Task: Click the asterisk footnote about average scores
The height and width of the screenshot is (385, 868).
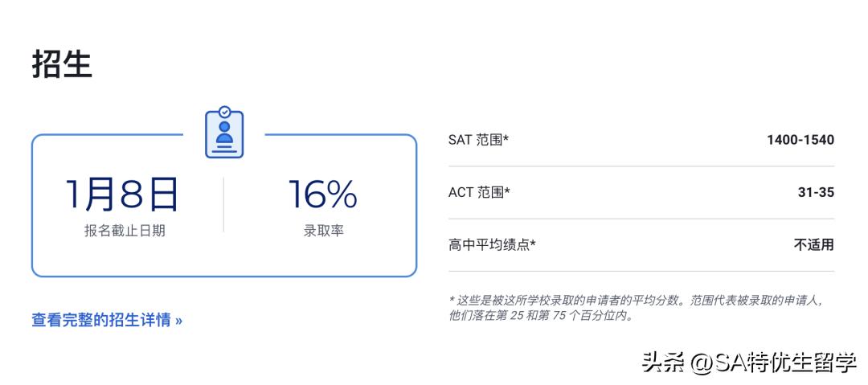Action: tap(635, 308)
